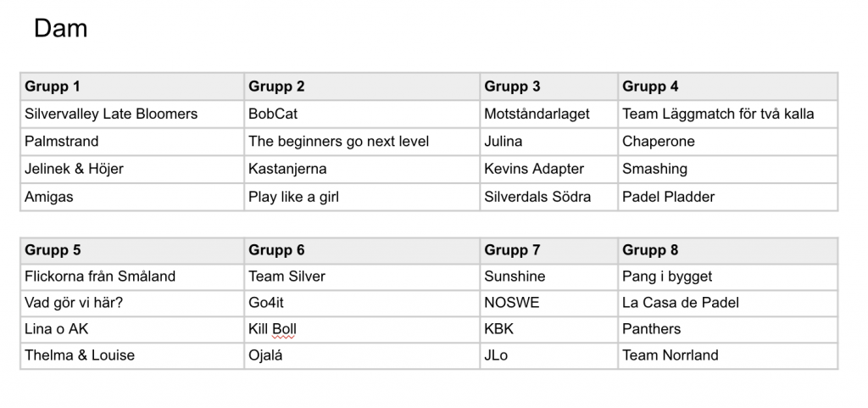Screen dimensions: 868x408
Task: Click the Grupp 4 header cell
Action: coord(728,87)
